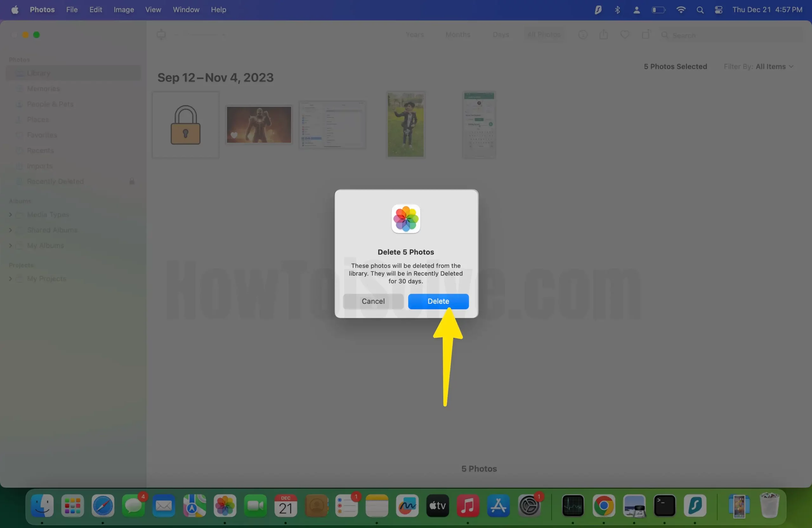The height and width of the screenshot is (528, 812).
Task: Select People & Pets in the sidebar
Action: (73, 104)
